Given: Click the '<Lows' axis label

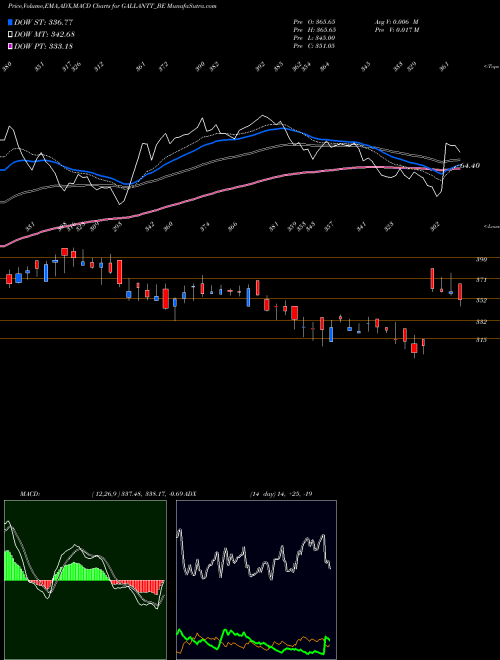Looking at the screenshot, I should pyautogui.click(x=492, y=226).
